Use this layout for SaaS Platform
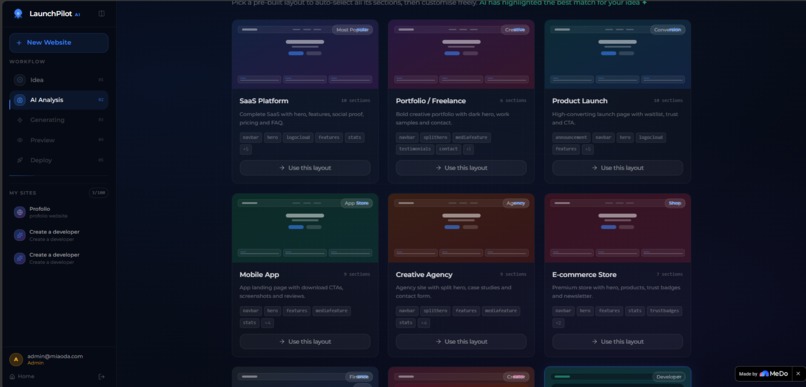Viewport: 806px width, 387px height. click(x=305, y=168)
